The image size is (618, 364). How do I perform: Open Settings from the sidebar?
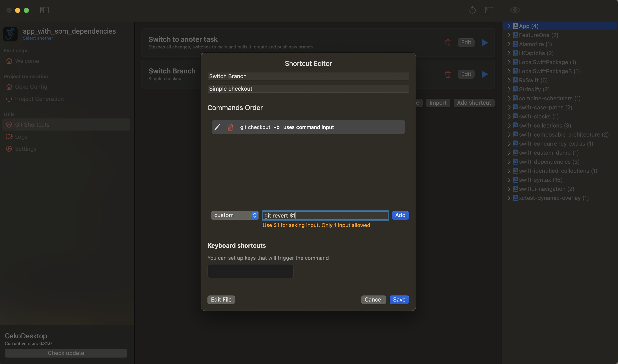25,149
